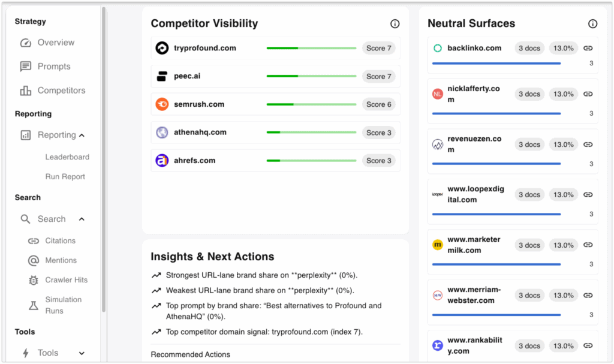Click the tryprofound.com logo icon
614x364 pixels.
162,48
